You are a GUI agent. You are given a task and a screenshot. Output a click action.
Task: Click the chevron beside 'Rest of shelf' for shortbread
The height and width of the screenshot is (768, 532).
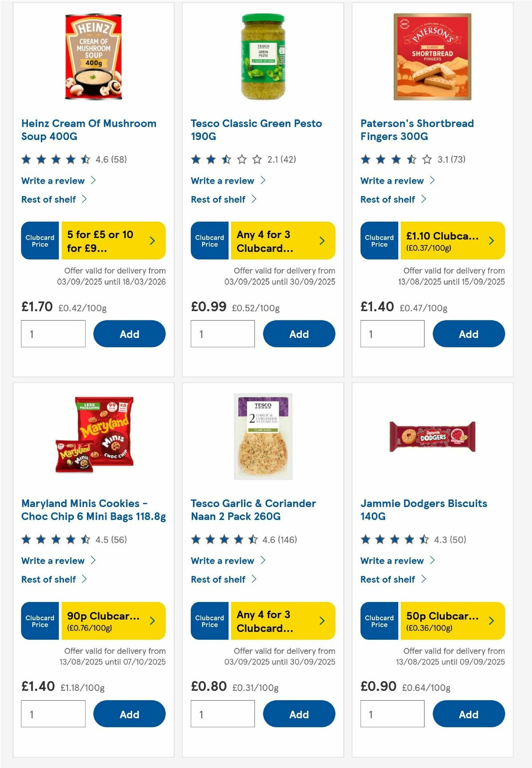424,199
